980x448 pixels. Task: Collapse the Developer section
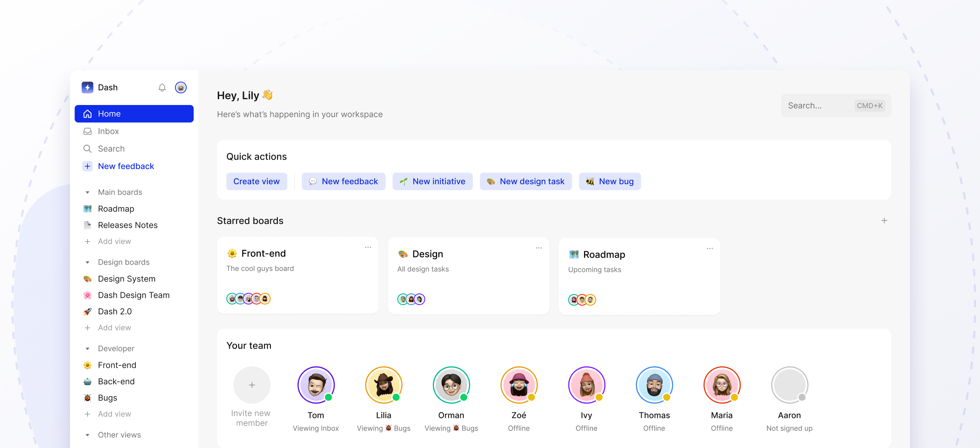87,349
